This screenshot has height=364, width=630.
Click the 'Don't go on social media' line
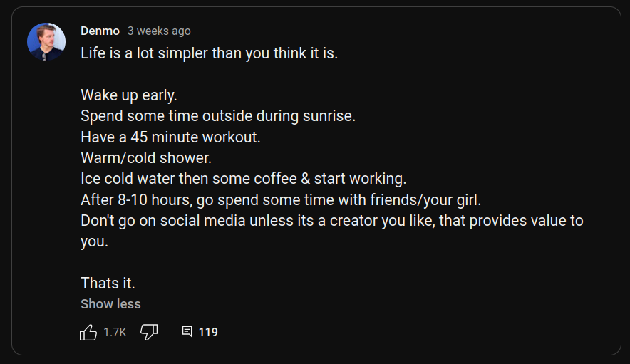pyautogui.click(x=331, y=220)
